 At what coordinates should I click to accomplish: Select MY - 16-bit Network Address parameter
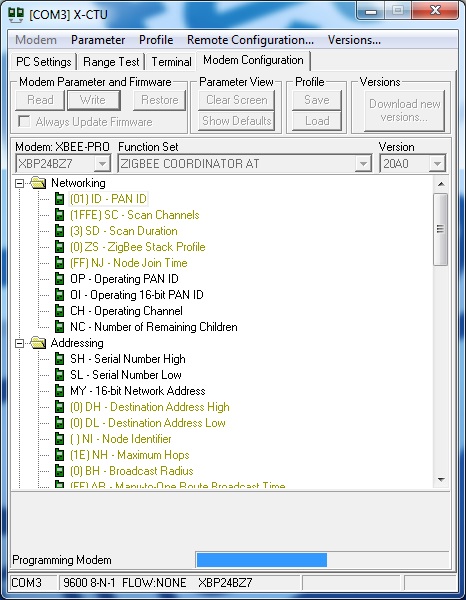pyautogui.click(x=138, y=391)
